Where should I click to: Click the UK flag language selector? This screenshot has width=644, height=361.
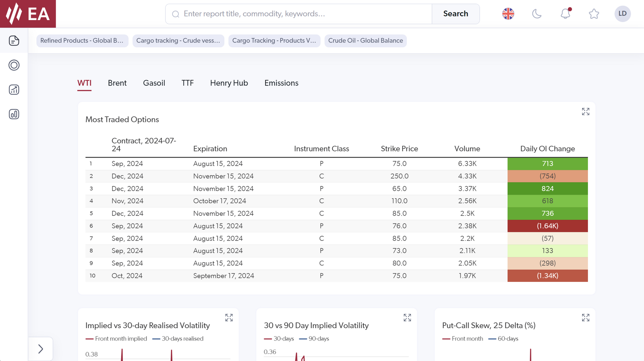point(508,14)
